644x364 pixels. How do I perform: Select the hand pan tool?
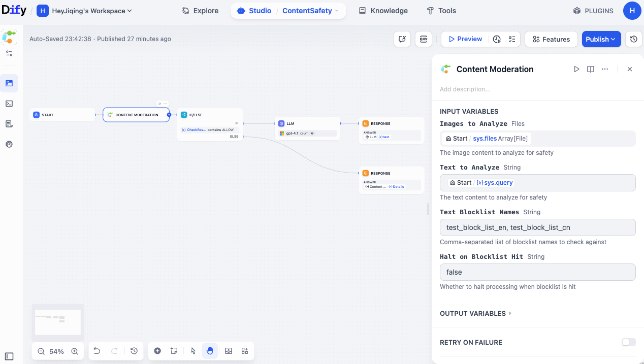[x=210, y=351]
